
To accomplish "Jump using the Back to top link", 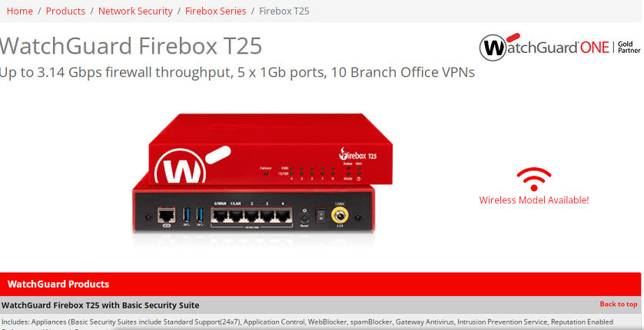I will (x=619, y=304).
